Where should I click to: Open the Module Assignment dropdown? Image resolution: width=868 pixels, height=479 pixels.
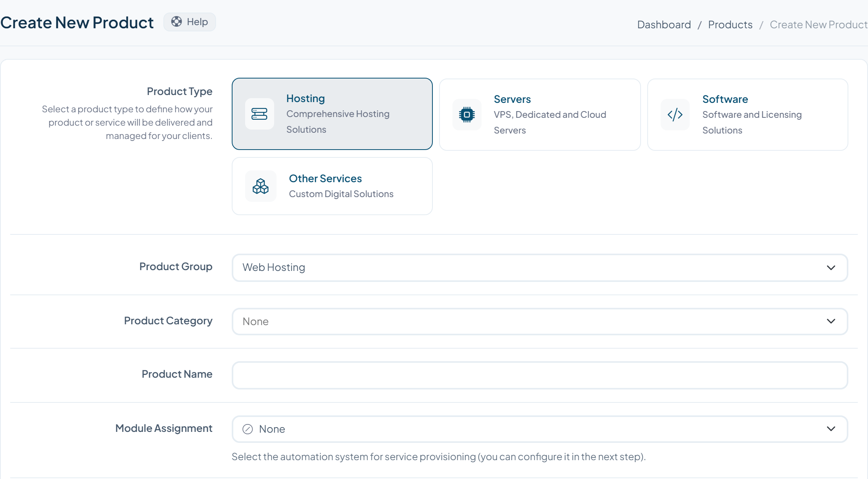(540, 429)
